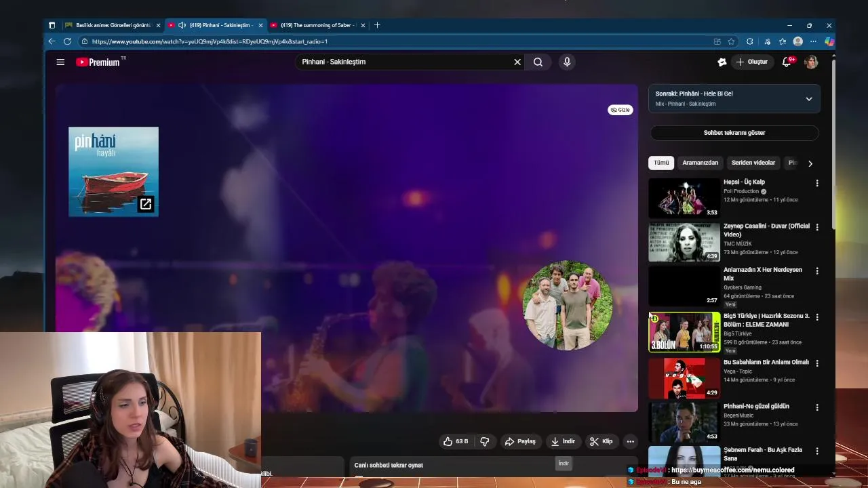Create a clip with Klip button

pyautogui.click(x=601, y=441)
